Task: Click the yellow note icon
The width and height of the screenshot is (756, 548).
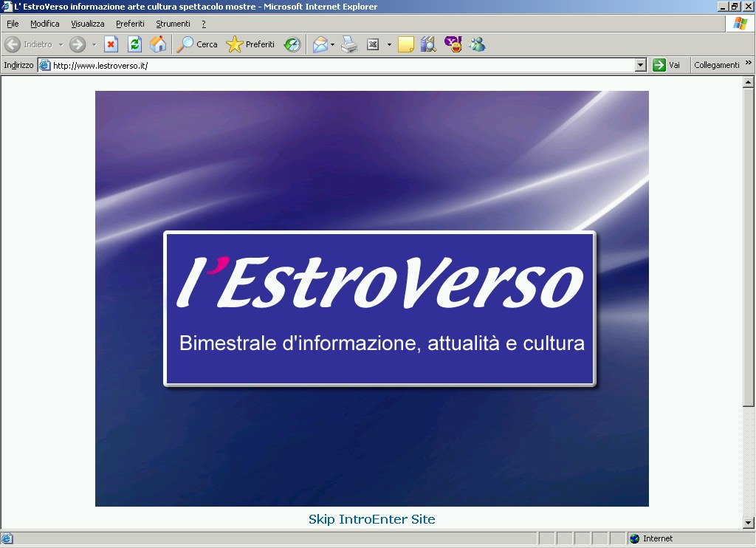Action: pyautogui.click(x=405, y=44)
